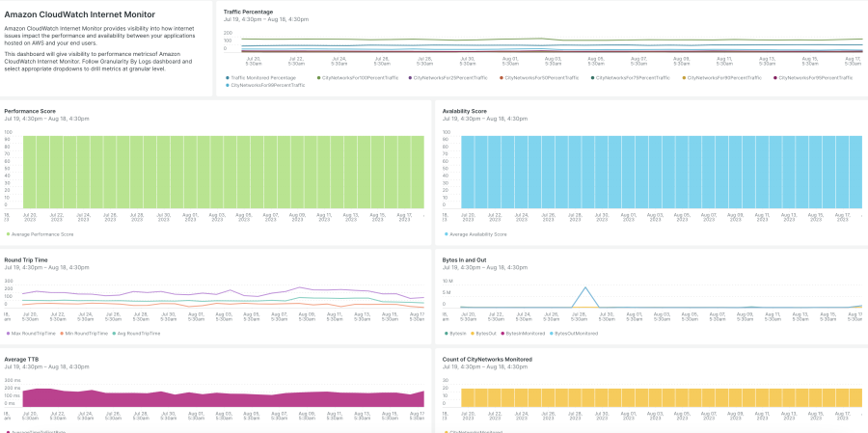Toggle CityNetworksFor90PercentTraffic in legend
The height and width of the screenshot is (433, 868).
point(724,77)
